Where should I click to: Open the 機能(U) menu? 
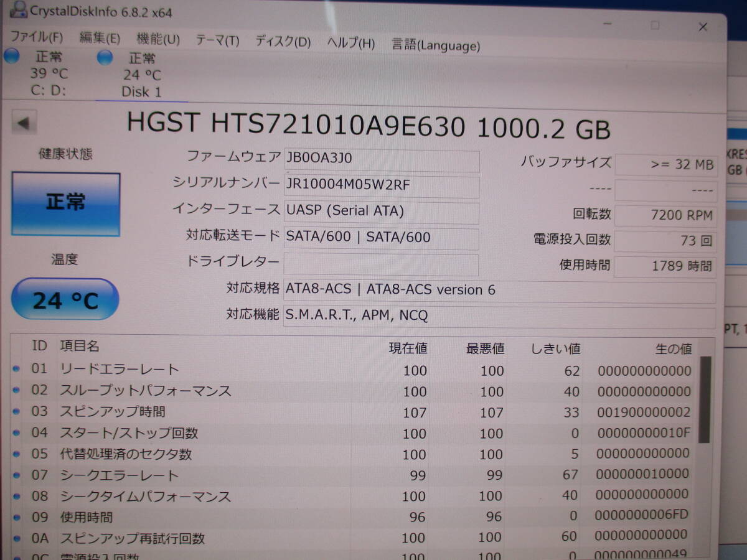tap(158, 39)
